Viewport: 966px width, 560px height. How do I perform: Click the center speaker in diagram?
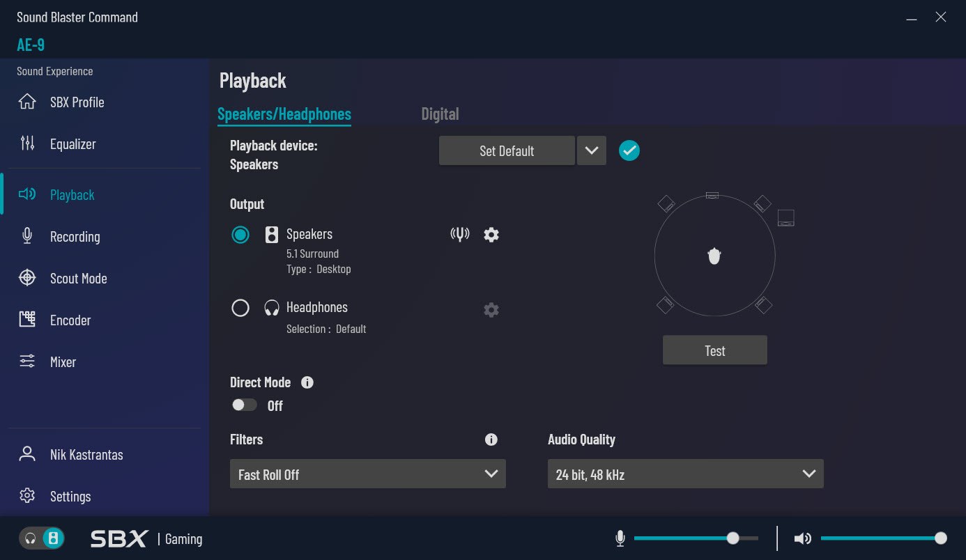point(712,195)
